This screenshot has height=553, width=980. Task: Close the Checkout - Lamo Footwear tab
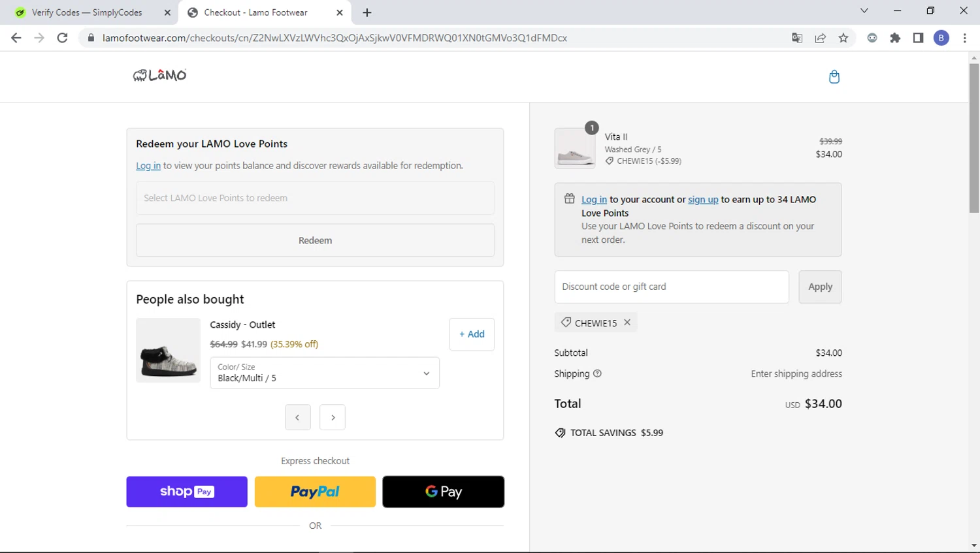coord(340,12)
